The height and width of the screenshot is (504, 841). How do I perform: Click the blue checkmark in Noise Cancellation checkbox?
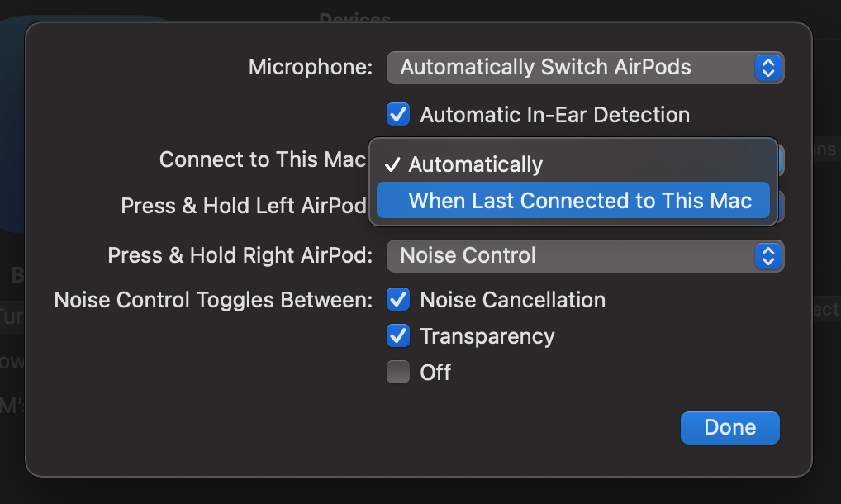tap(398, 299)
